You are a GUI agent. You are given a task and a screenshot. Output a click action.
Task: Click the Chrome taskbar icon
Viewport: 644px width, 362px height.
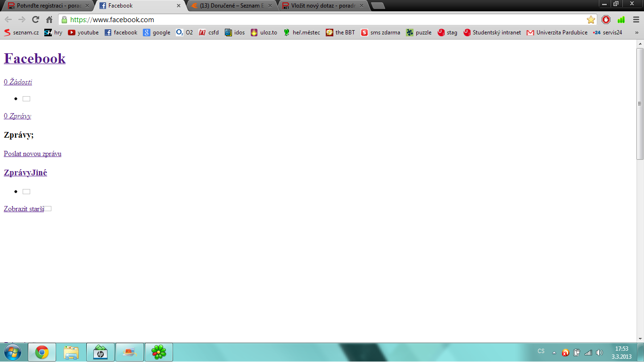pyautogui.click(x=42, y=352)
